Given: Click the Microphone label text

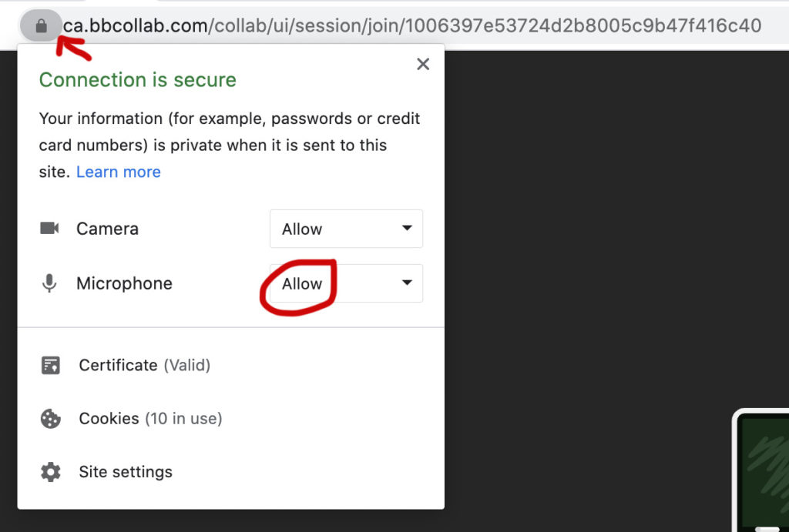Looking at the screenshot, I should click(124, 283).
